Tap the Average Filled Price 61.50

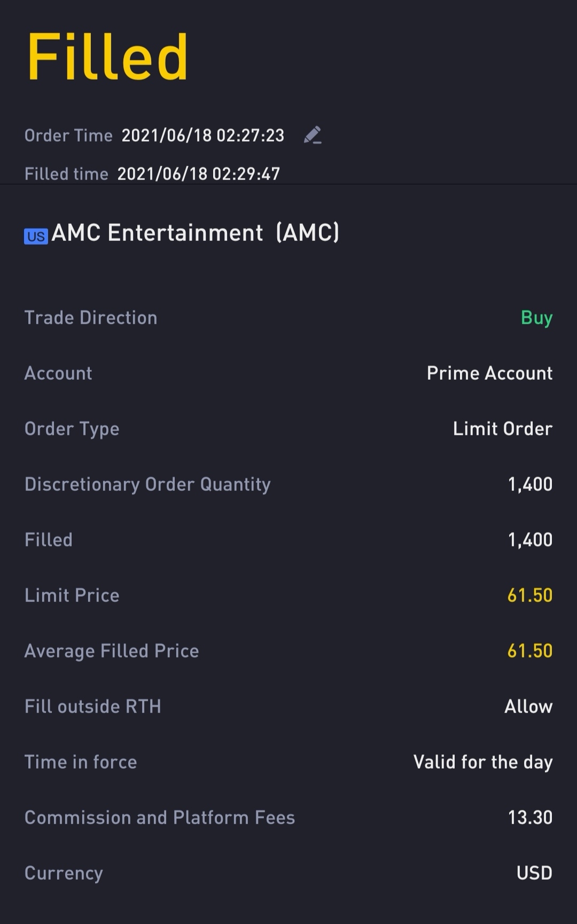[529, 651]
